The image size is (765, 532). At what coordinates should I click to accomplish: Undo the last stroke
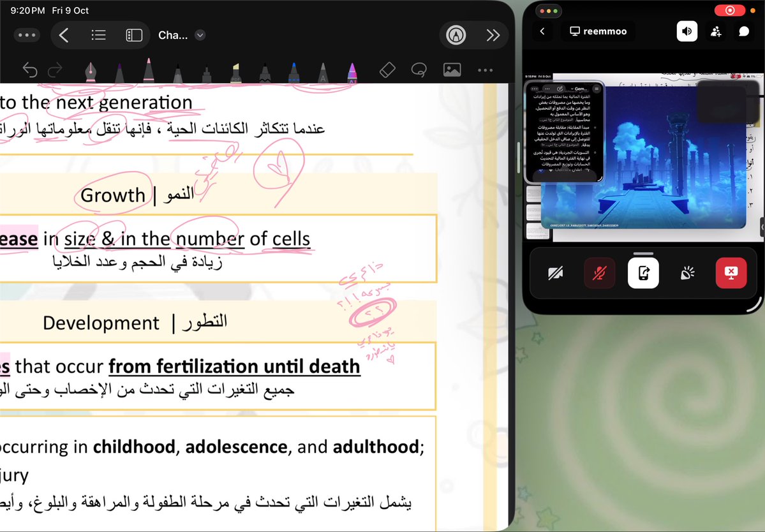click(30, 70)
